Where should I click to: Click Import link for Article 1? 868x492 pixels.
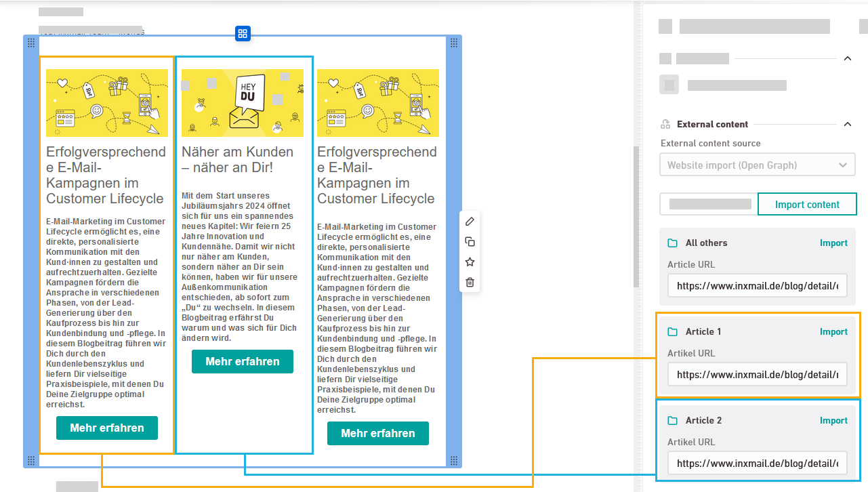pyautogui.click(x=833, y=332)
